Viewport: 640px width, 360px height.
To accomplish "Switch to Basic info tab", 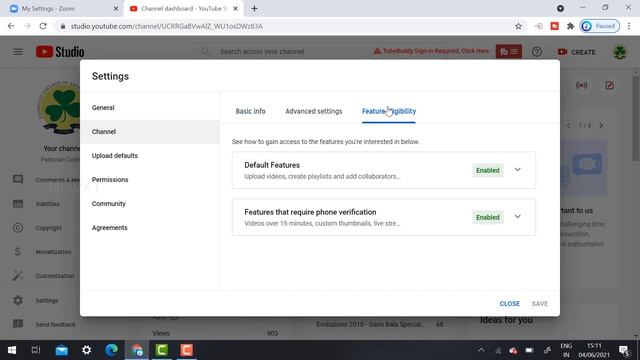I will (250, 111).
